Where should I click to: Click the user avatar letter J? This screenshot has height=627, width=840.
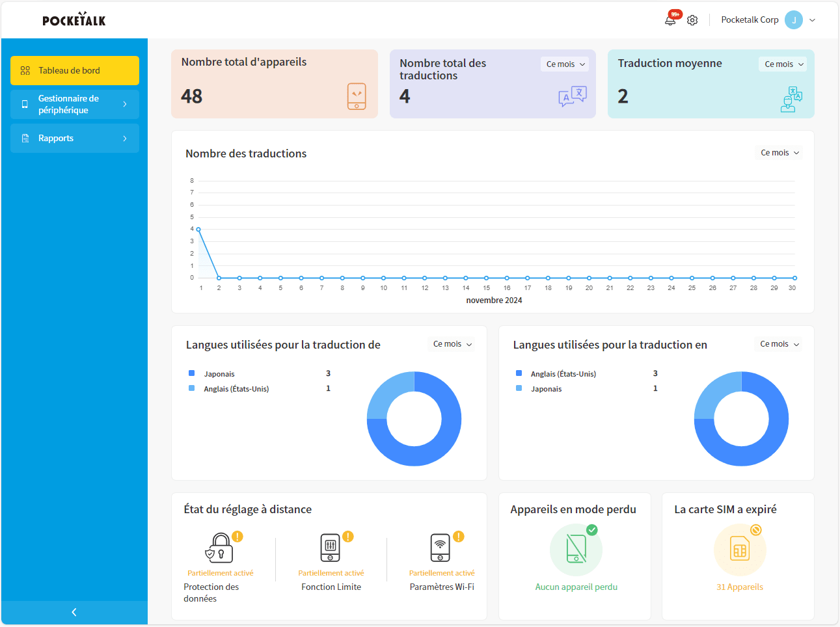point(794,20)
